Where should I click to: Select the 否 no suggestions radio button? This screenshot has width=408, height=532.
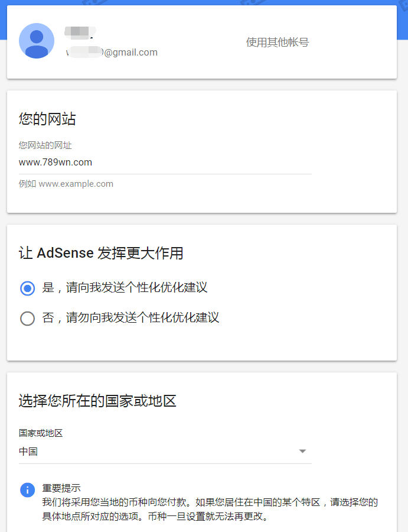coord(27,319)
